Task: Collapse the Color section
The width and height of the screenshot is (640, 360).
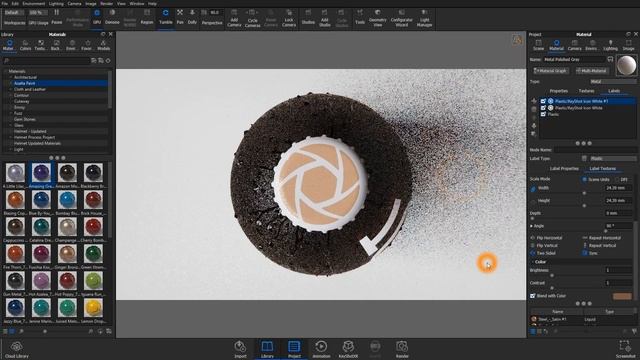Action: click(x=532, y=262)
